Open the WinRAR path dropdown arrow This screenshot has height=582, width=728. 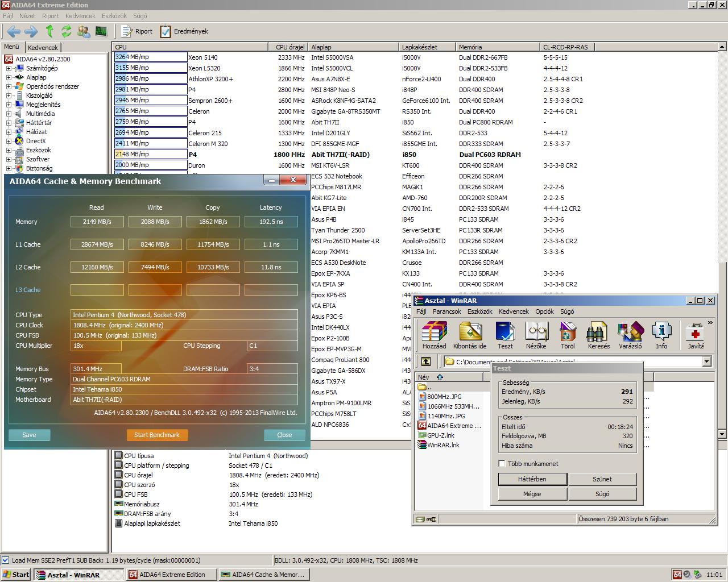pos(706,361)
